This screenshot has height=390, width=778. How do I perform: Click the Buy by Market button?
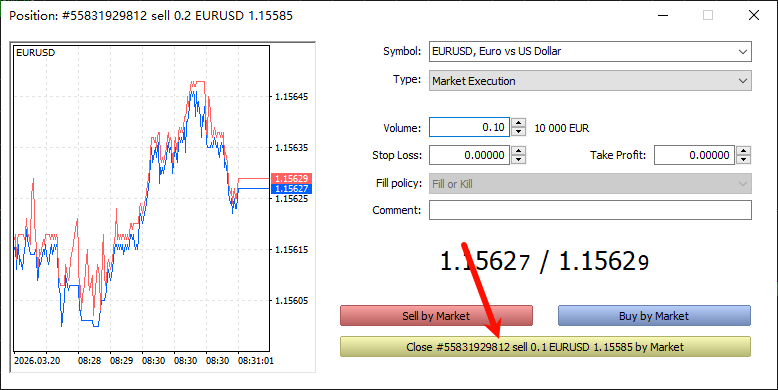[654, 316]
